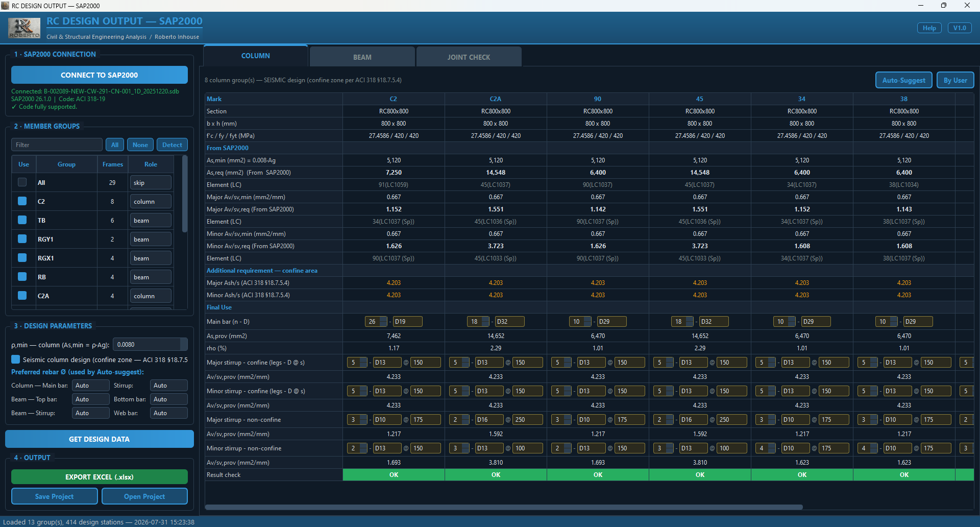Click the major confine stirrup legs stepper for C2
This screenshot has height=527, width=980.
[x=357, y=363]
